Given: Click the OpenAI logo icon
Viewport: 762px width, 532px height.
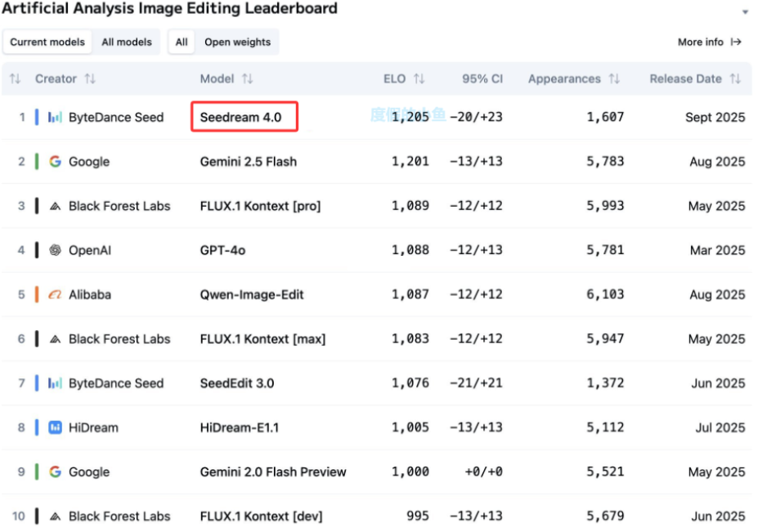Looking at the screenshot, I should [55, 250].
